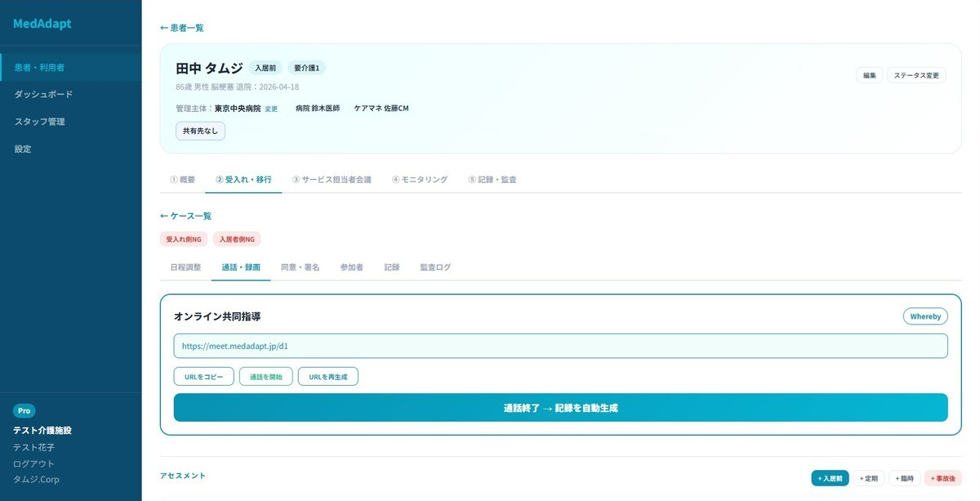Open ダッシュボード in the sidebar

click(x=70, y=94)
